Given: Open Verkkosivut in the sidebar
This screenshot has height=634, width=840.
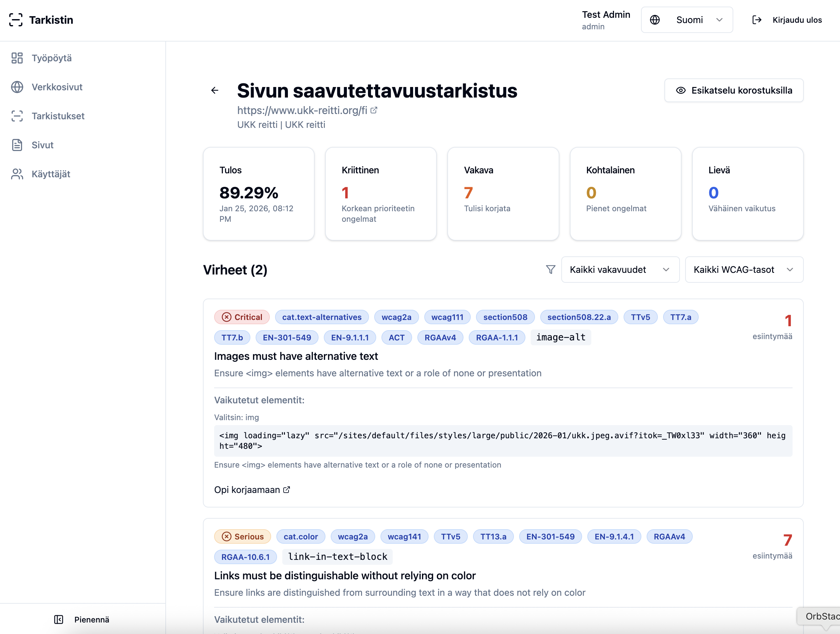Looking at the screenshot, I should click(x=57, y=87).
